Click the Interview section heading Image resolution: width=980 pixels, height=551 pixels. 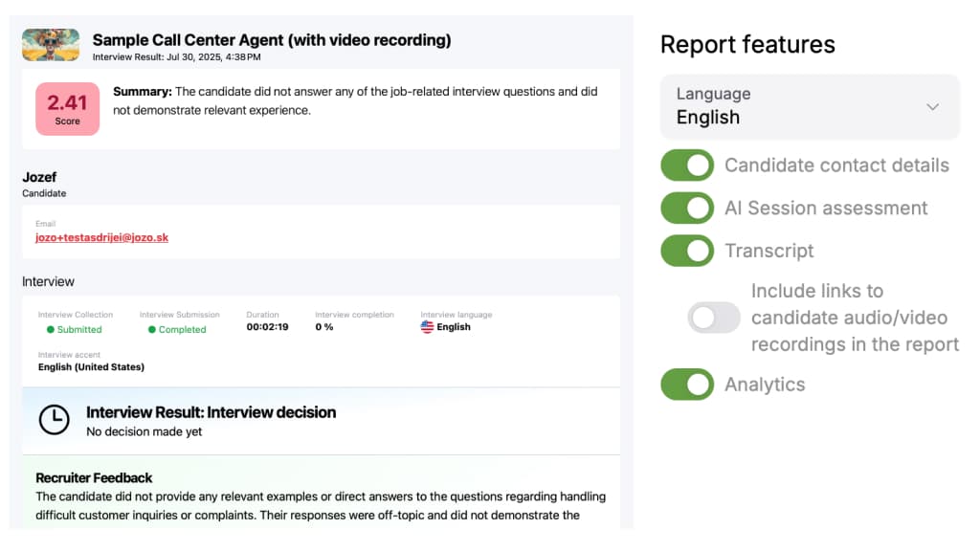pyautogui.click(x=48, y=282)
